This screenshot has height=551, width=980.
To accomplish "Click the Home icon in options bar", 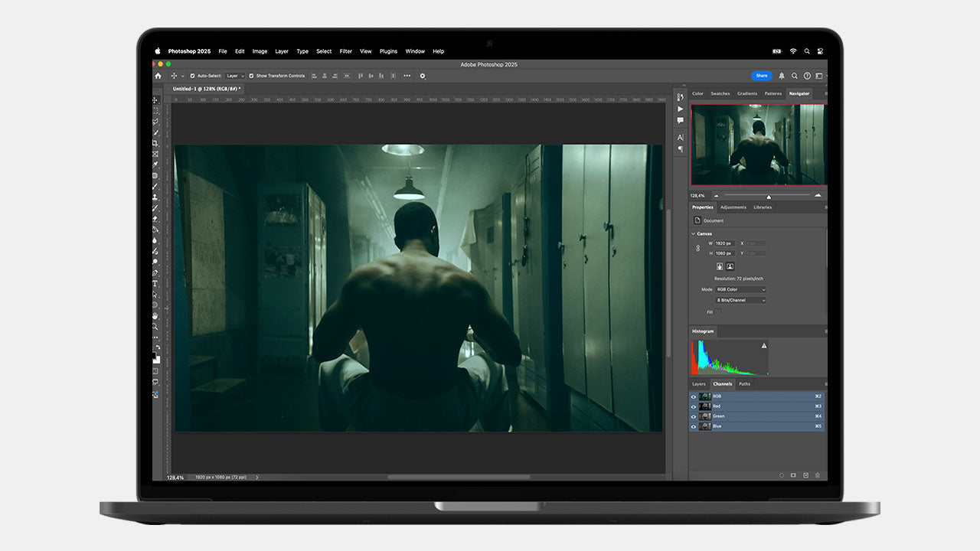I will tap(158, 76).
